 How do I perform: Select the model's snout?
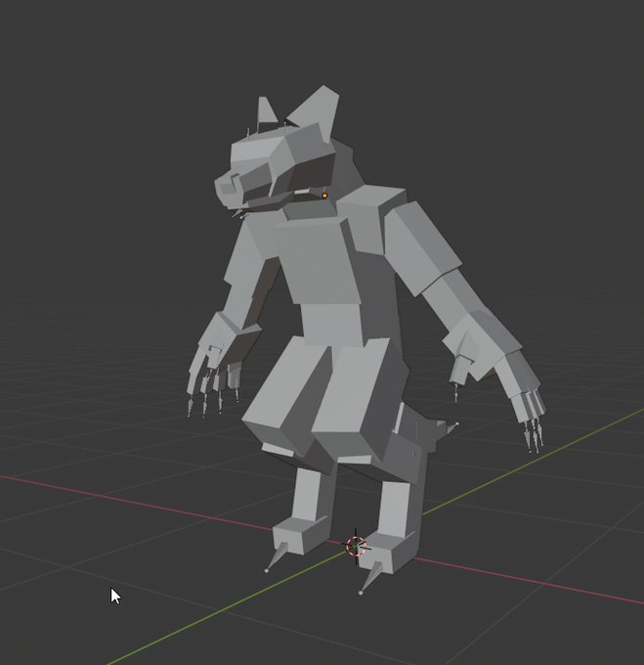coord(242,186)
